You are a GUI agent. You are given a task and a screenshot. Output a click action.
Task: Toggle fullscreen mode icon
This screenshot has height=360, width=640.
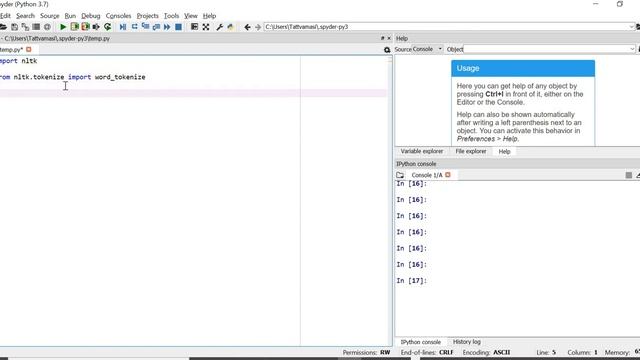pyautogui.click(x=206, y=27)
